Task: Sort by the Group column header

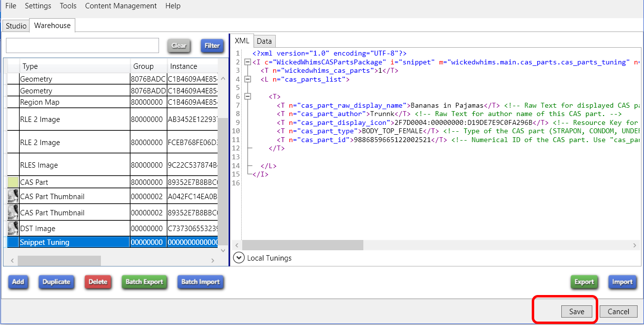Action: coord(149,66)
